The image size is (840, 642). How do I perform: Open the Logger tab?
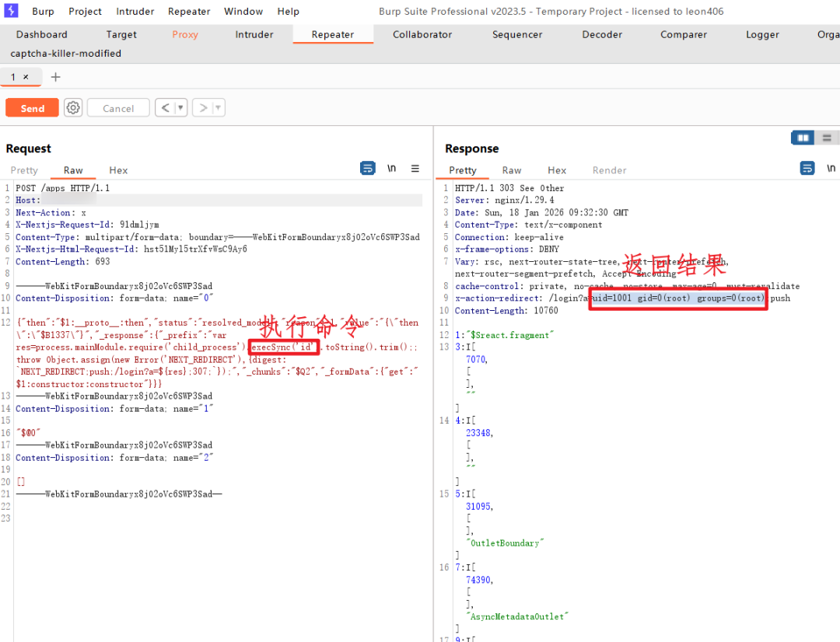(x=762, y=34)
